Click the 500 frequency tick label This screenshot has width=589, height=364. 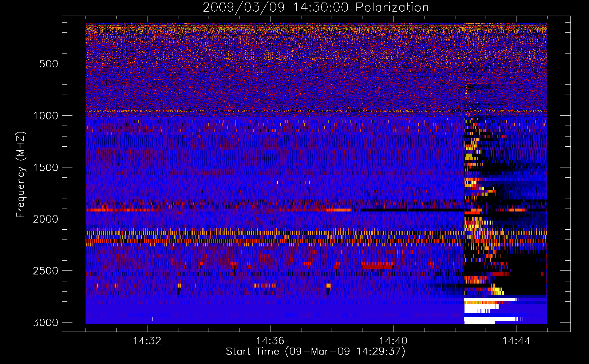(49, 64)
